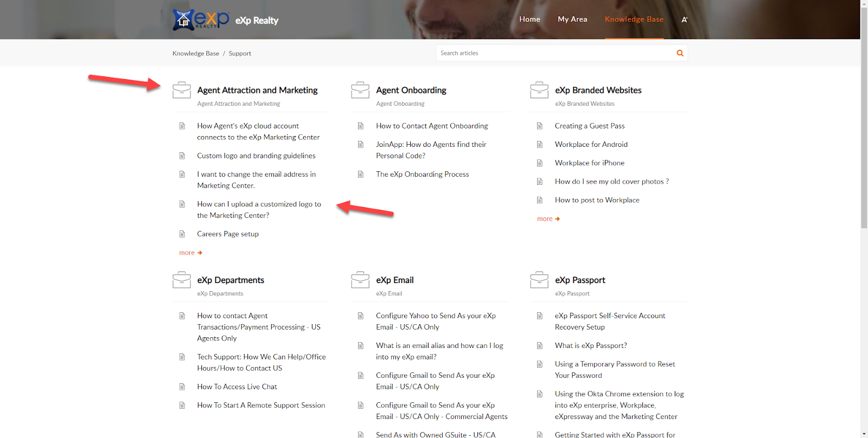Open Agent Attraction and Marketing category heading
Viewport: 868px width, 438px height.
point(257,90)
